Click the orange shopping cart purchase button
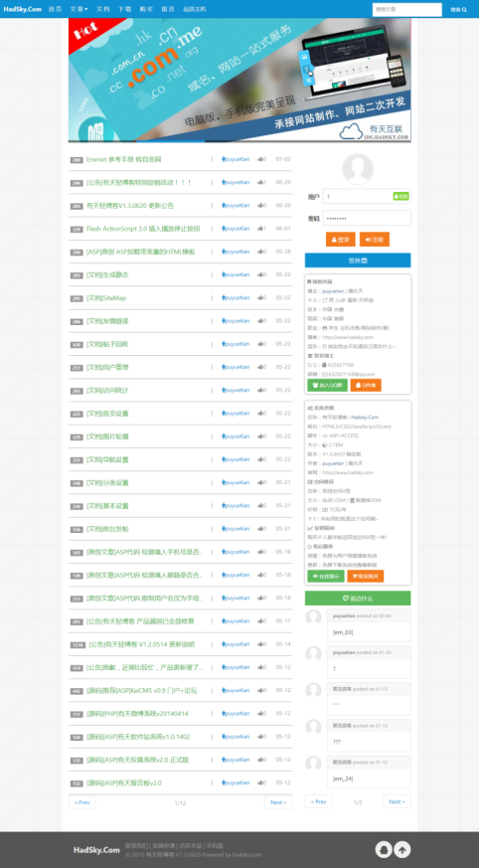This screenshot has width=479, height=868. tap(365, 577)
